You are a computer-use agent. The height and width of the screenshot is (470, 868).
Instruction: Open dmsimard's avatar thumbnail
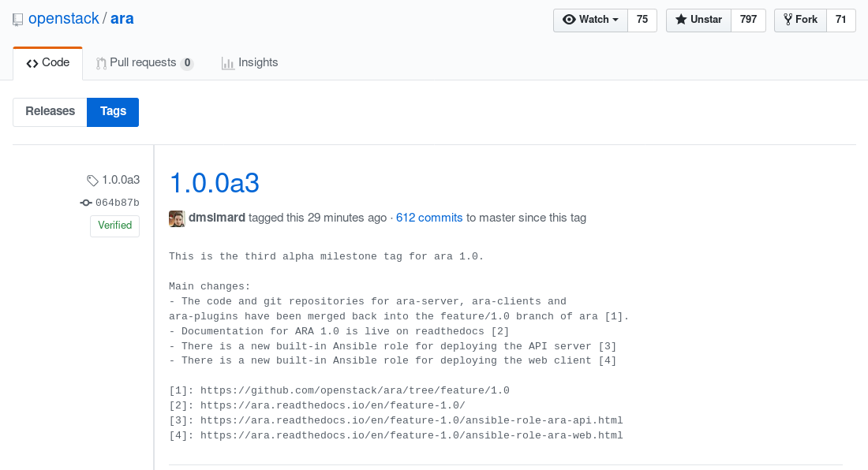click(x=177, y=218)
